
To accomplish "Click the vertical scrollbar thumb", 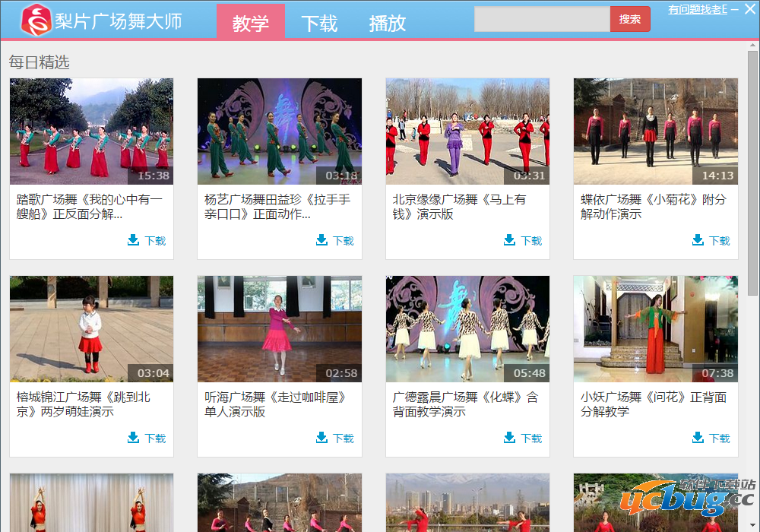I will pyautogui.click(x=752, y=175).
